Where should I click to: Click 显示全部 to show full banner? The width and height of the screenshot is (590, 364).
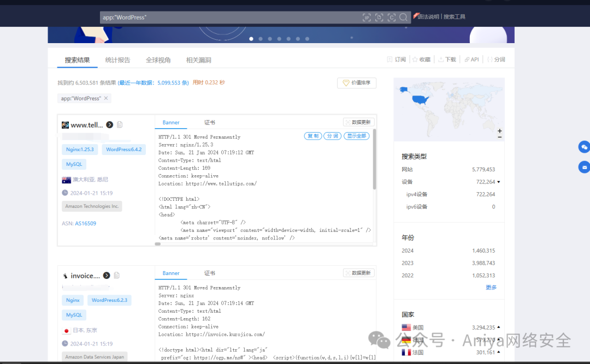pyautogui.click(x=356, y=136)
